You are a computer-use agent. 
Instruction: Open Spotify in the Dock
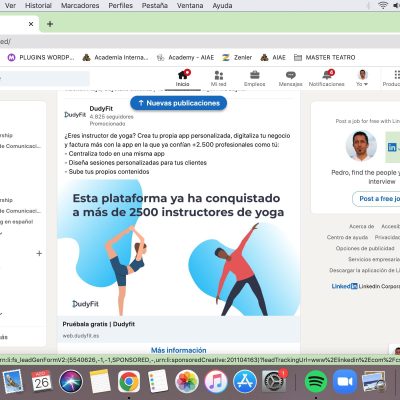(316, 381)
